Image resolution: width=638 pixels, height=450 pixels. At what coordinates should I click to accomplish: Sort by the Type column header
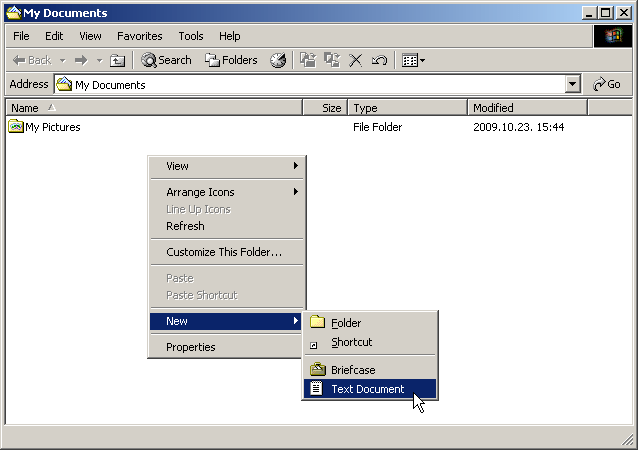point(408,108)
